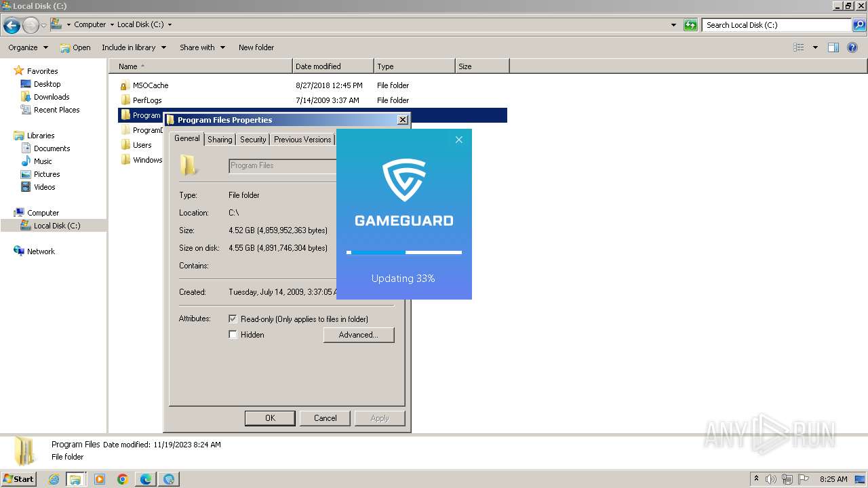Click the Open toolbar button
The width and height of the screenshot is (868, 488).
[x=75, y=47]
